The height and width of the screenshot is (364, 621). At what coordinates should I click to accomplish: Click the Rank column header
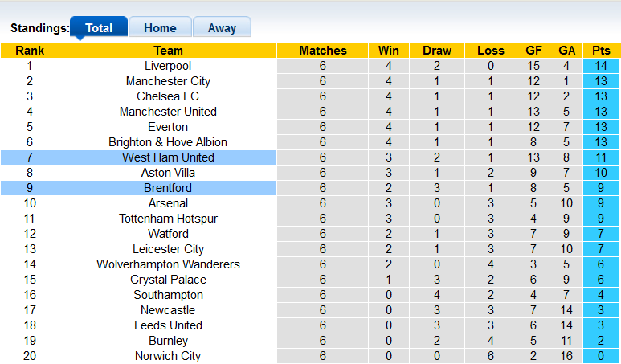pyautogui.click(x=29, y=51)
